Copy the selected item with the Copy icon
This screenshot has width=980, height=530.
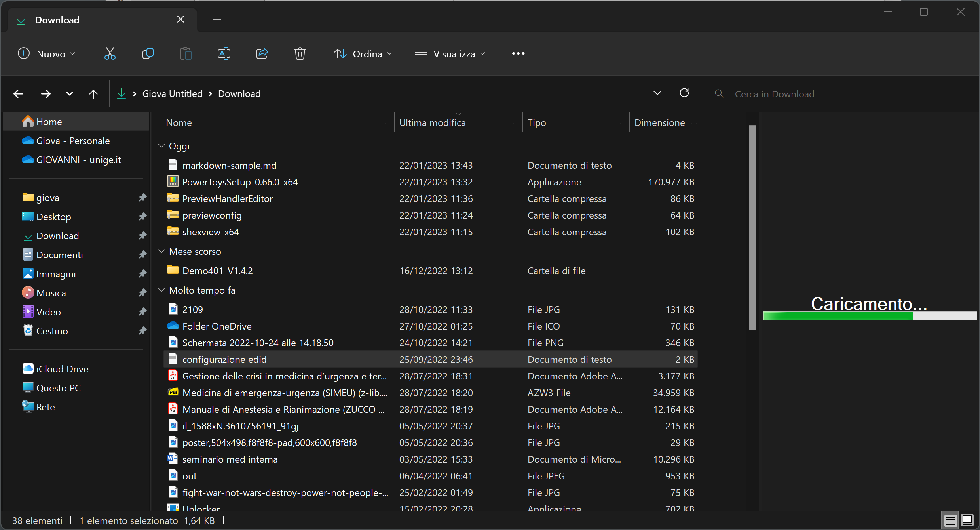pyautogui.click(x=148, y=53)
